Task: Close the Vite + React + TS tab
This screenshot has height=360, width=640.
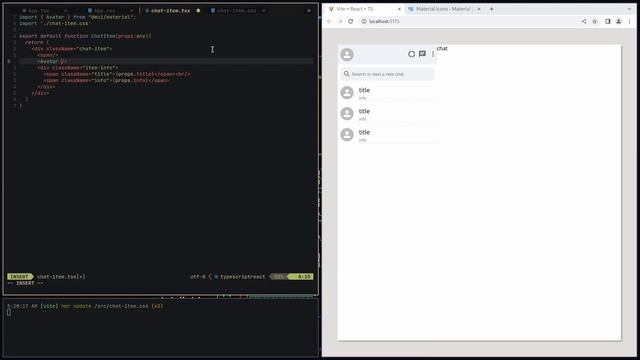Action: (x=399, y=9)
